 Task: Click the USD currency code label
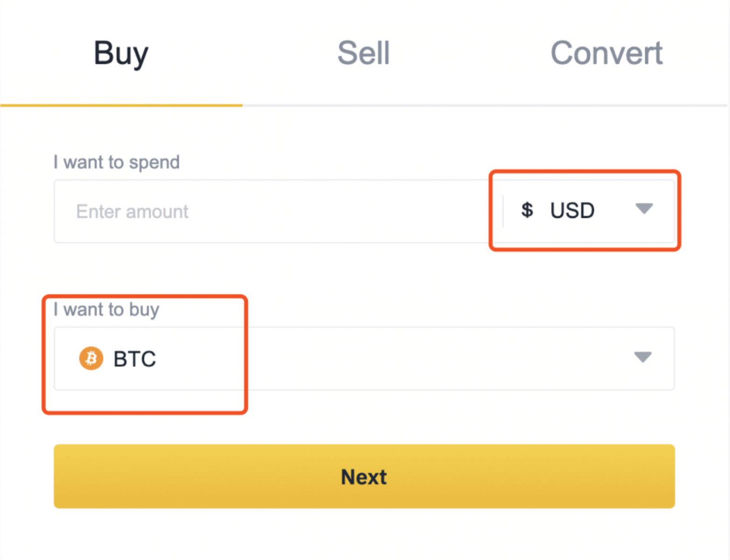(x=572, y=210)
